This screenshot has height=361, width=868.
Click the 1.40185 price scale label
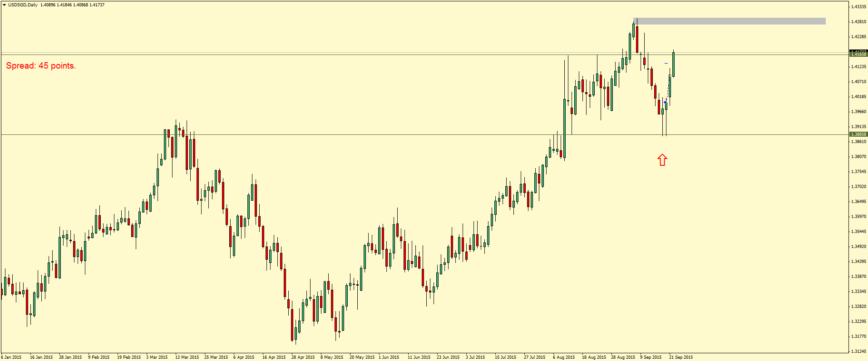tap(859, 97)
